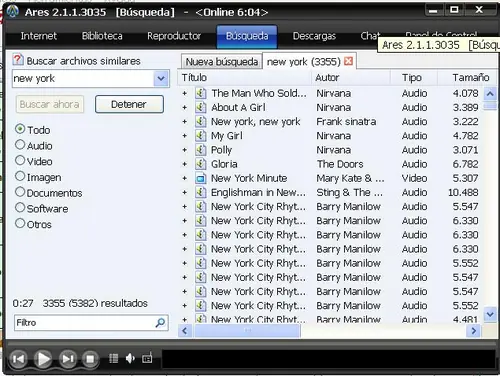The image size is (500, 376).
Task: Click the help icon beside Buscar archivos similares
Action: (x=18, y=60)
